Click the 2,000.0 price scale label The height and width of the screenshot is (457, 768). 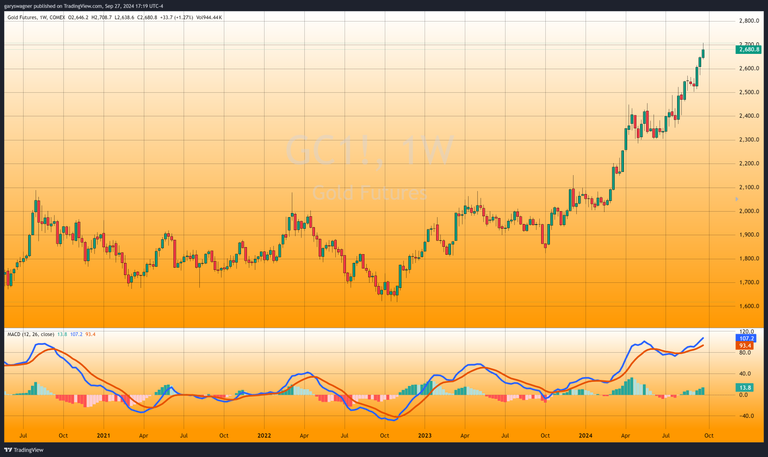[746, 211]
